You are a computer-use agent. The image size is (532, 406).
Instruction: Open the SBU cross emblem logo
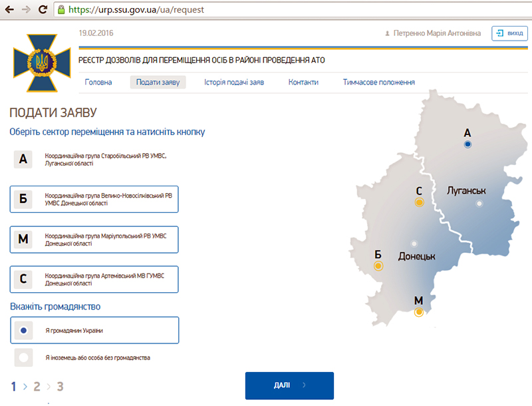pos(42,63)
